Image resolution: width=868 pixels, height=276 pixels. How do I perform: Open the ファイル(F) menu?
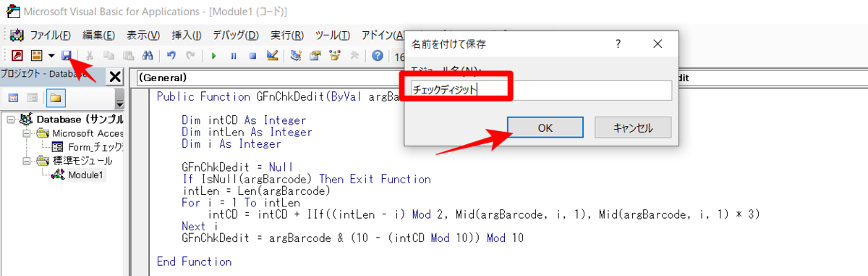coord(50,35)
